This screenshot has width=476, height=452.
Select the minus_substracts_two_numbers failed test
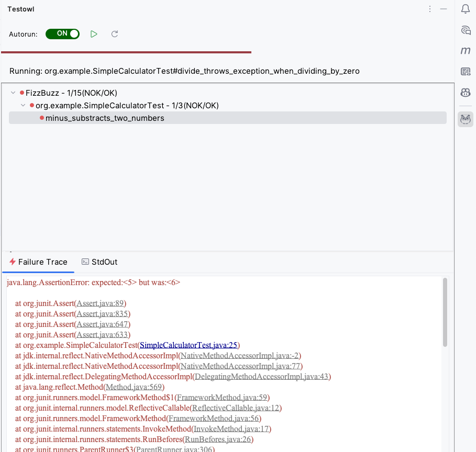click(105, 118)
